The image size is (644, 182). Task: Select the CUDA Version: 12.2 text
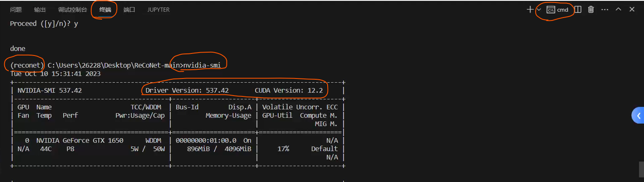click(289, 90)
